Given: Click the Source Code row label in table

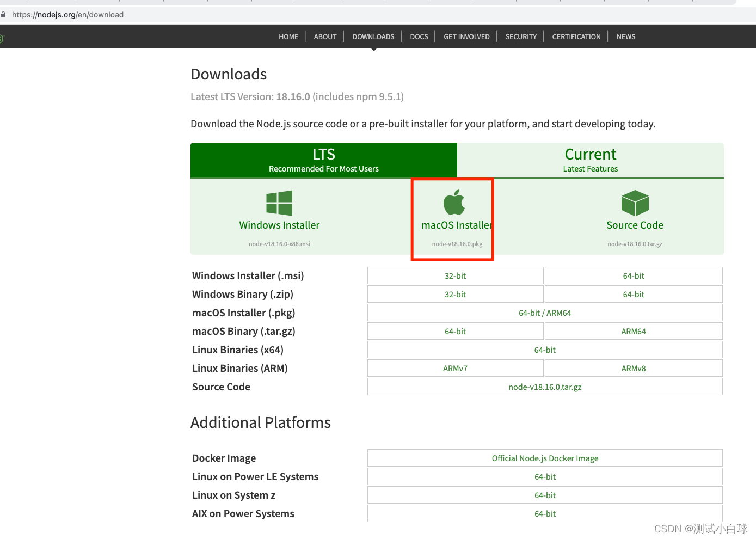Looking at the screenshot, I should click(221, 387).
